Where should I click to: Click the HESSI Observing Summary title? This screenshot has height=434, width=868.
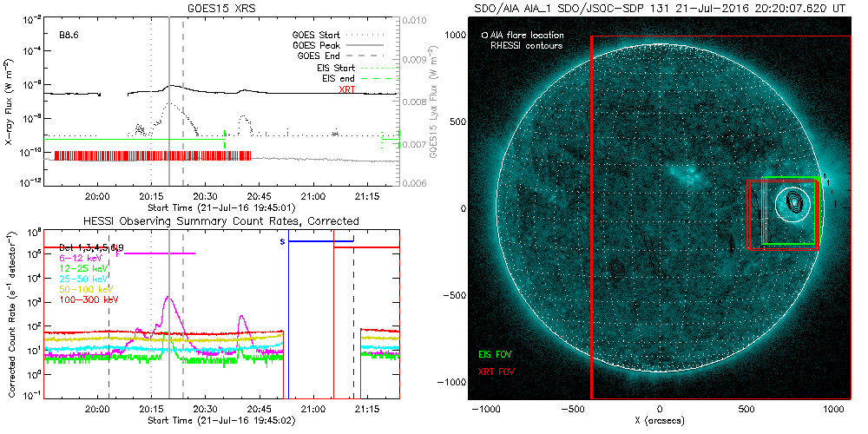click(x=220, y=221)
